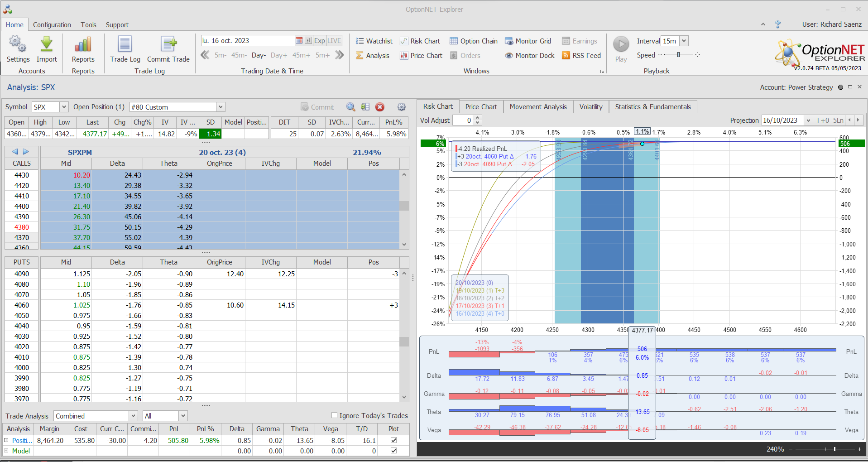Toggle Plot checkbox for Model row
This screenshot has height=462, width=868.
(393, 451)
